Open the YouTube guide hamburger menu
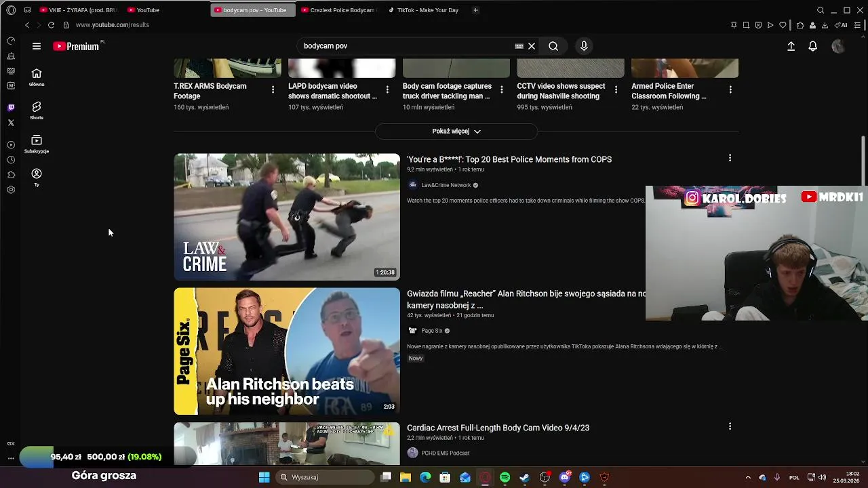 [x=37, y=46]
